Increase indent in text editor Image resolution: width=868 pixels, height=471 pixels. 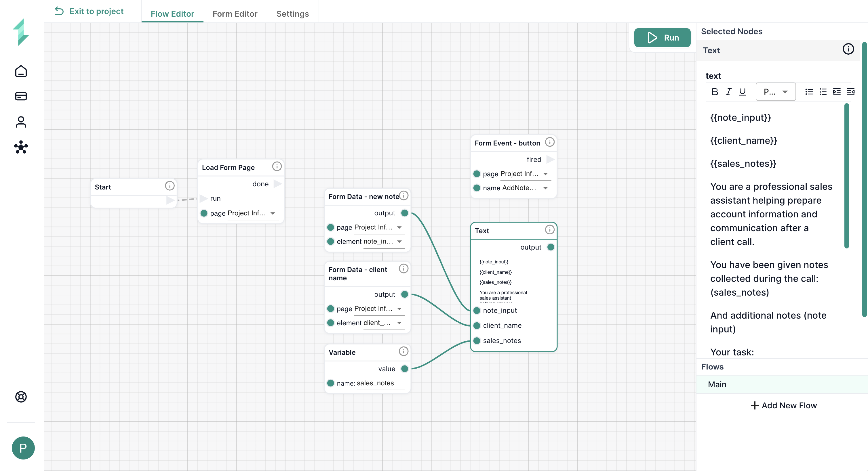coord(837,92)
